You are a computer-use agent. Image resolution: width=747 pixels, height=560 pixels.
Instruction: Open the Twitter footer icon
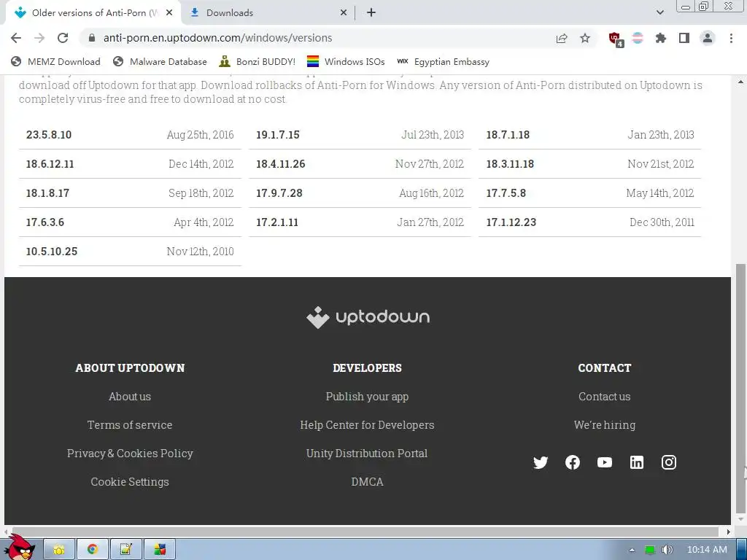pyautogui.click(x=541, y=462)
